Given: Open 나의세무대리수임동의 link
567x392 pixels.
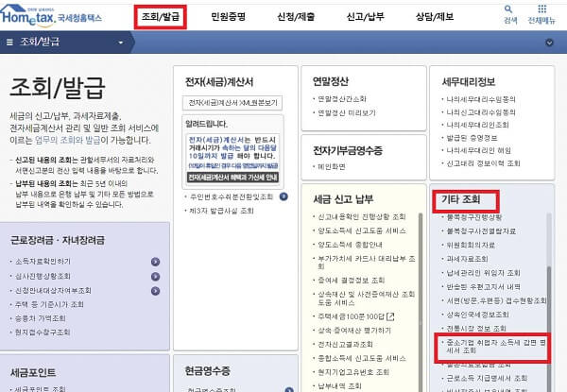Looking at the screenshot, I should 481,99.
